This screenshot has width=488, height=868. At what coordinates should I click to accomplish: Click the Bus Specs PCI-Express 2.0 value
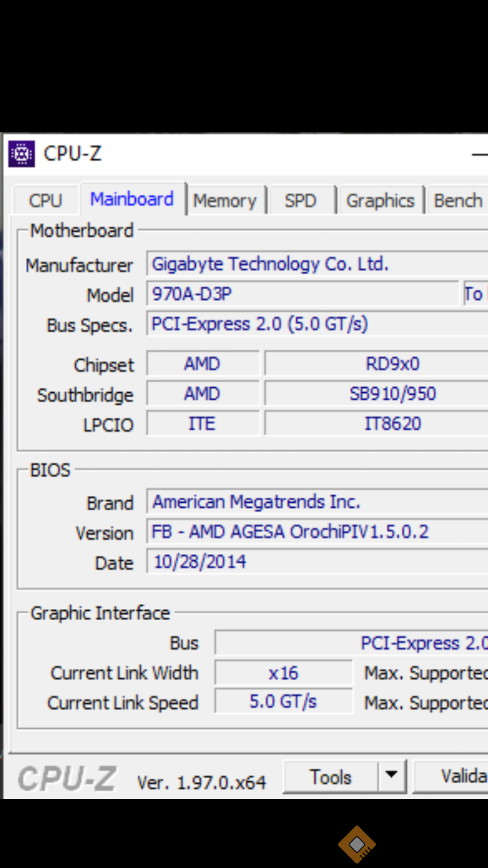[317, 324]
